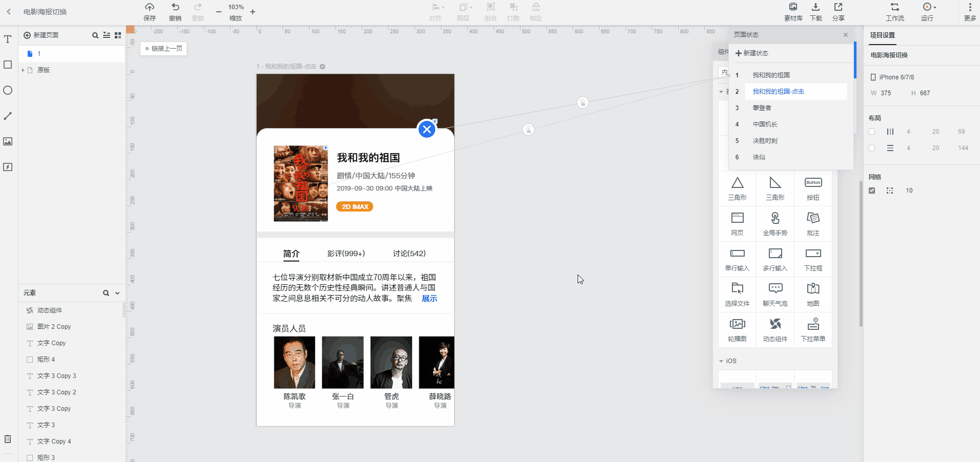
Task: Switch to the 讨论(542) tab
Action: pyautogui.click(x=409, y=254)
